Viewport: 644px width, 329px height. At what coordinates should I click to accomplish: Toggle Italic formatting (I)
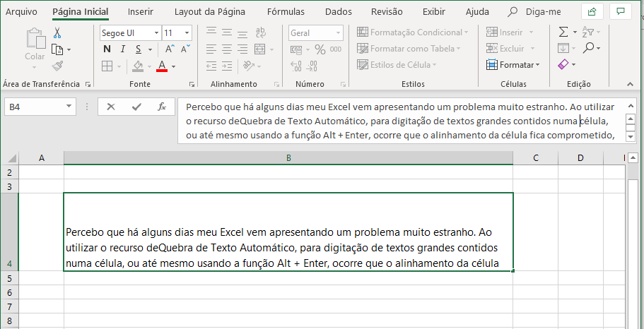[x=122, y=49]
